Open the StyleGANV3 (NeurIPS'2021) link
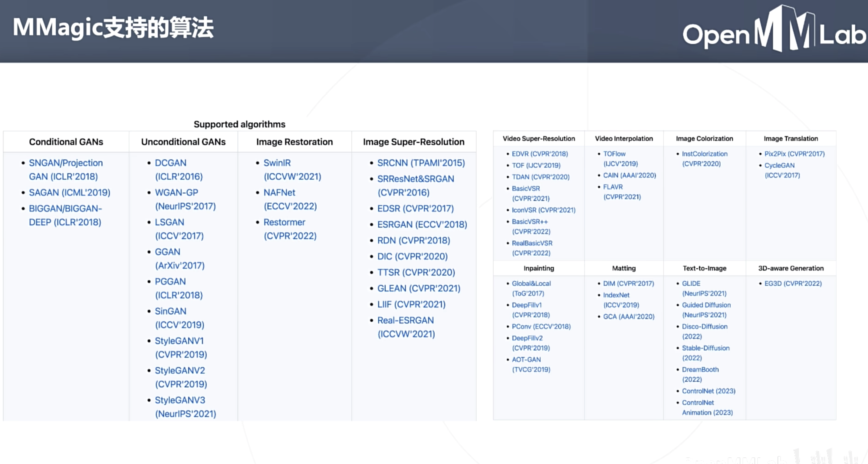Viewport: 868px width, 464px height. (179, 400)
